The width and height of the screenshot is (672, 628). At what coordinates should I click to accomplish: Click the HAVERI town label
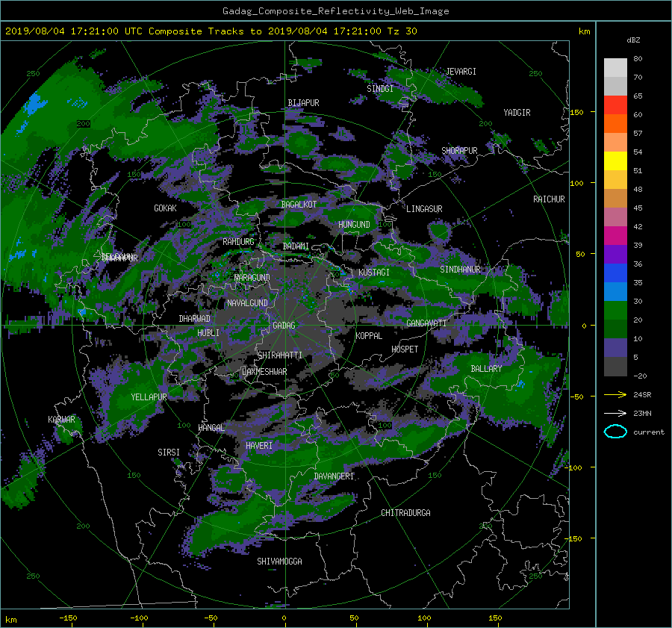pyautogui.click(x=259, y=447)
